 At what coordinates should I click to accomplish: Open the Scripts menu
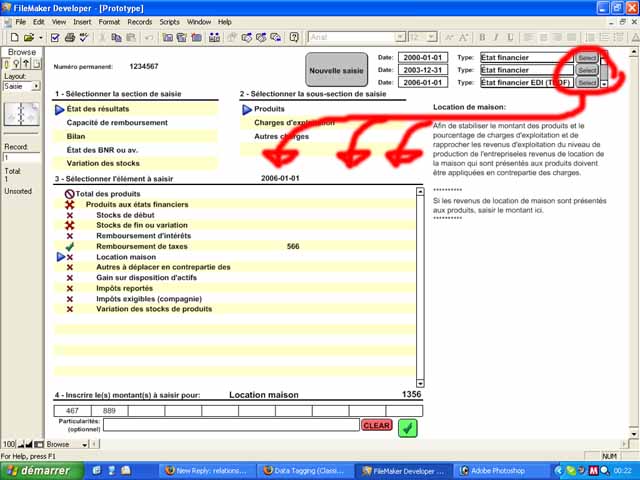[170, 21]
